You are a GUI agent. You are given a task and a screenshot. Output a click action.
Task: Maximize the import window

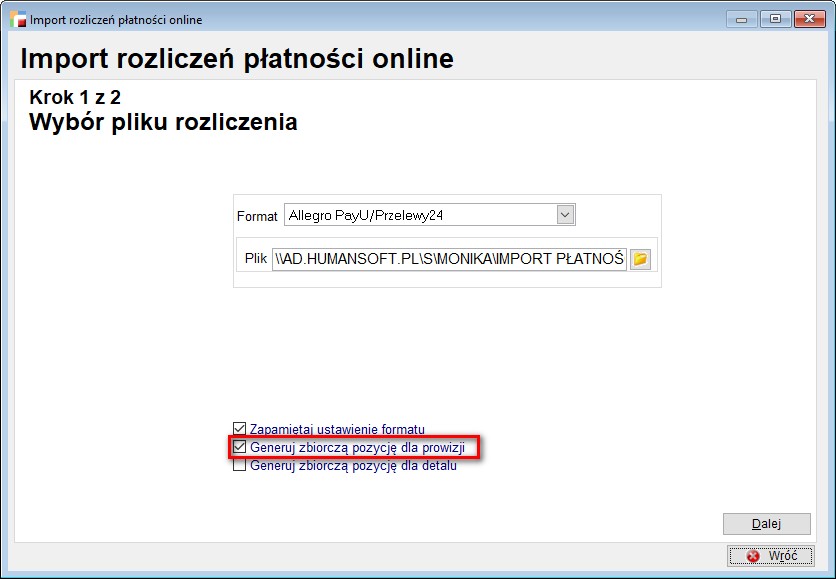click(774, 19)
